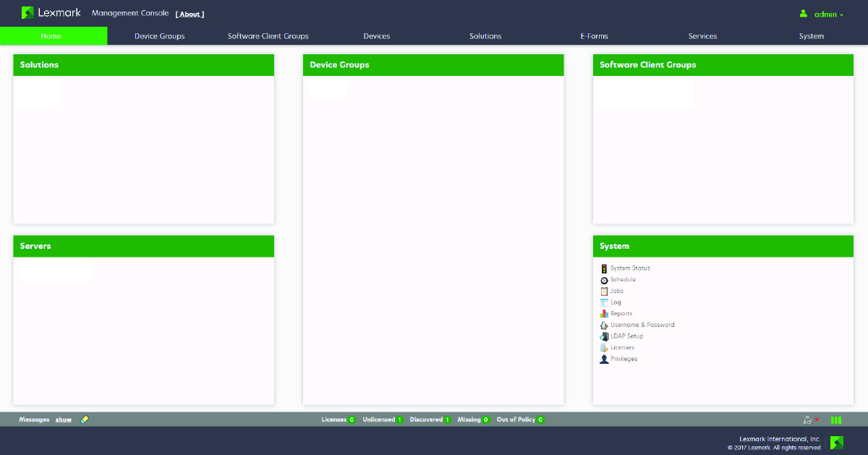Click the Licenses key icon

point(604,348)
